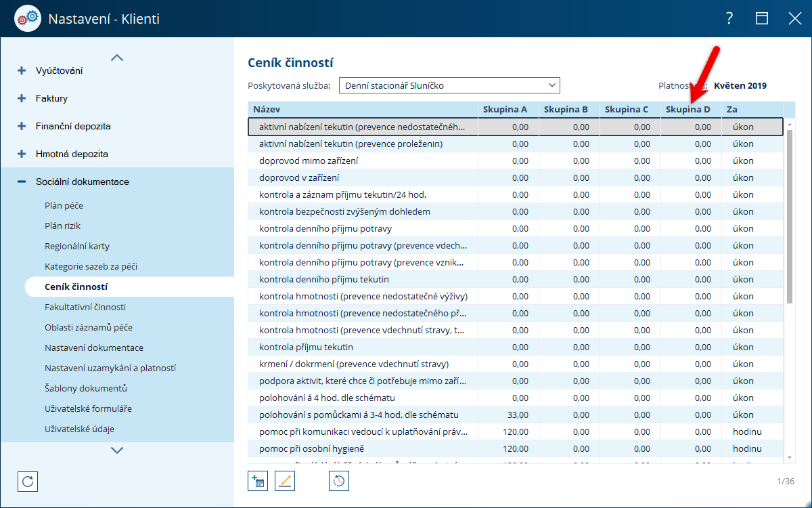
Task: Select row kontrola hmotnosti (prevence nedostatečné výživy)
Action: [x=516, y=297]
